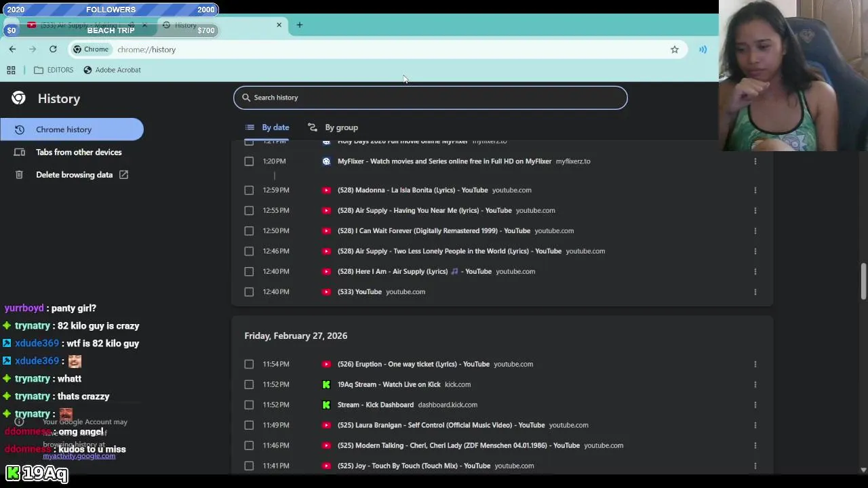Screen dimensions: 868x488
Task: Click the magnifier icon in Search history
Action: coord(247,98)
